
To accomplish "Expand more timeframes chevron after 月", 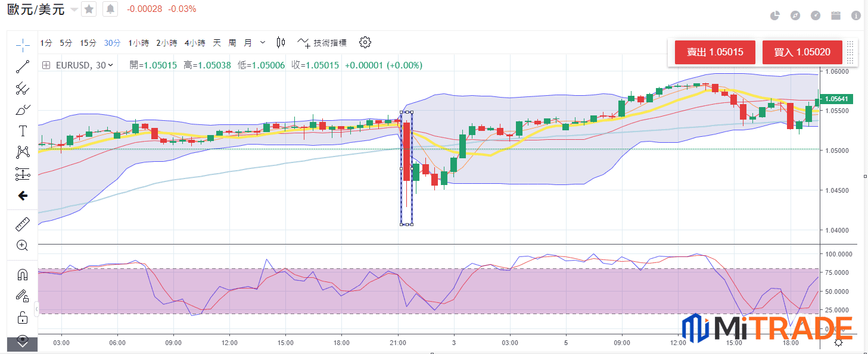I will pyautogui.click(x=263, y=43).
